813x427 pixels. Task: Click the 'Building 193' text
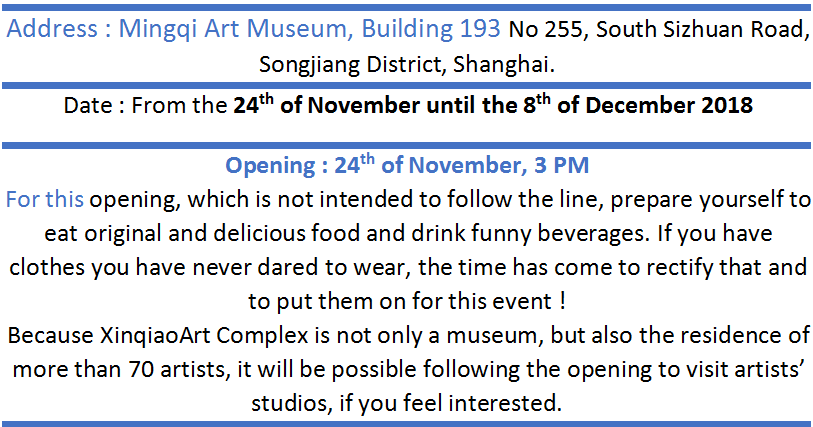pyautogui.click(x=431, y=29)
